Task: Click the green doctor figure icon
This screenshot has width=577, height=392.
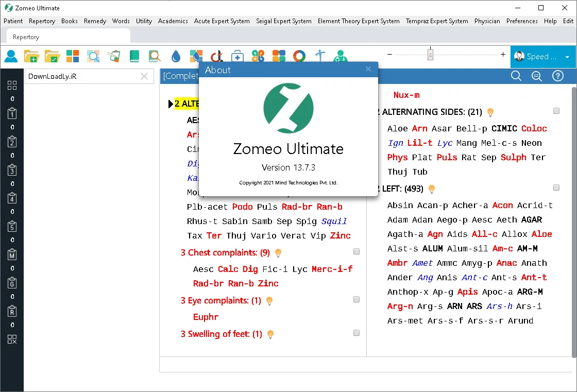Action: pos(341,56)
